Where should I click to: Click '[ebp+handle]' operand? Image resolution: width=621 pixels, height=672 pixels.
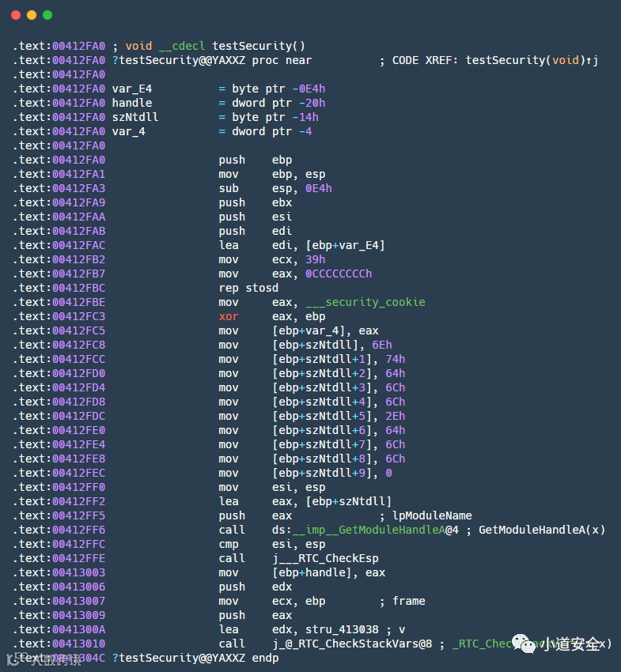312,572
